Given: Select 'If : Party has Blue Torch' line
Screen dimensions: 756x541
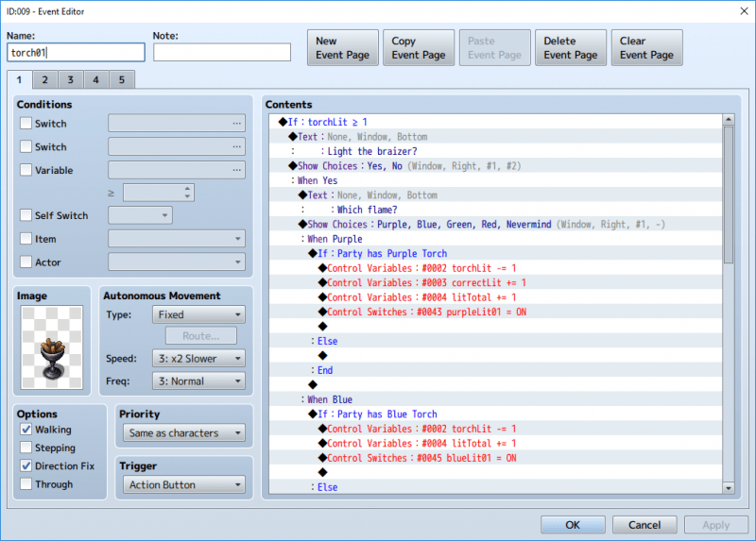Looking at the screenshot, I should pos(495,414).
